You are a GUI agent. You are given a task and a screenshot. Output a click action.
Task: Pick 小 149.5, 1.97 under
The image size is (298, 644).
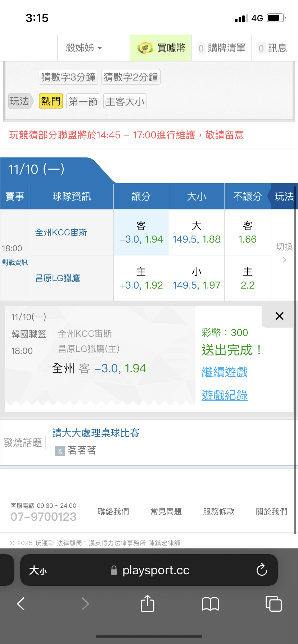197,278
